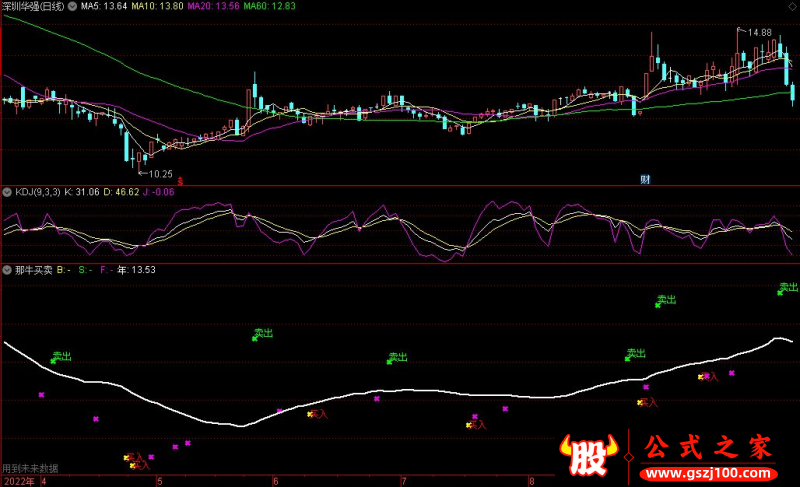Click the 财 financial event marker
Image resolution: width=800 pixels, height=487 pixels.
pyautogui.click(x=645, y=180)
